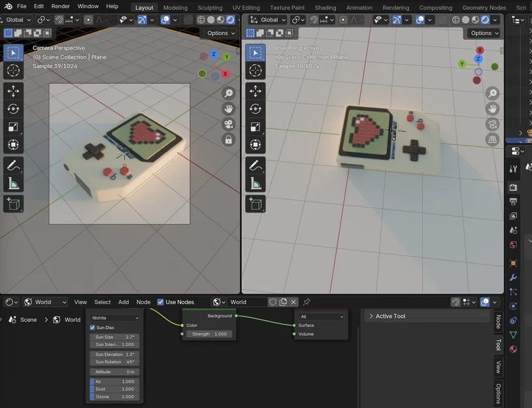Open the Render menu
Screen dimensions: 532x408
(x=60, y=7)
